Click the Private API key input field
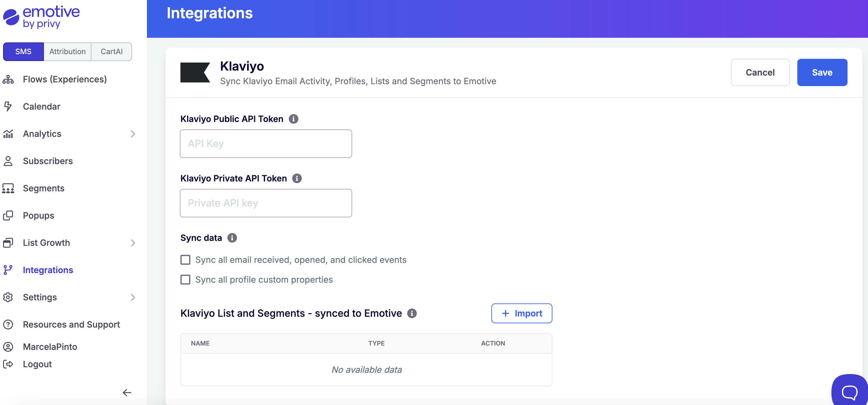Image resolution: width=868 pixels, height=405 pixels. tap(266, 203)
